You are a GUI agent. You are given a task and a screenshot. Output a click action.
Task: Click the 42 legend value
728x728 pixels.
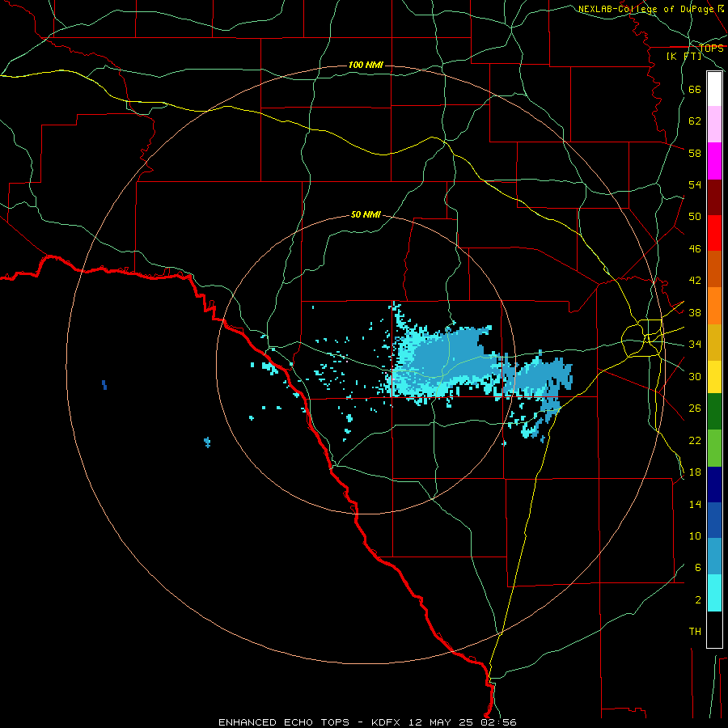[695, 281]
